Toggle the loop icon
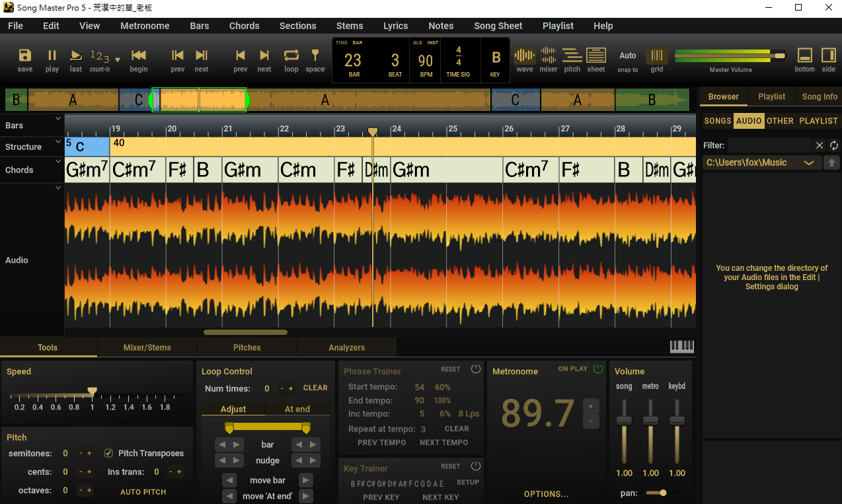 coord(291,55)
